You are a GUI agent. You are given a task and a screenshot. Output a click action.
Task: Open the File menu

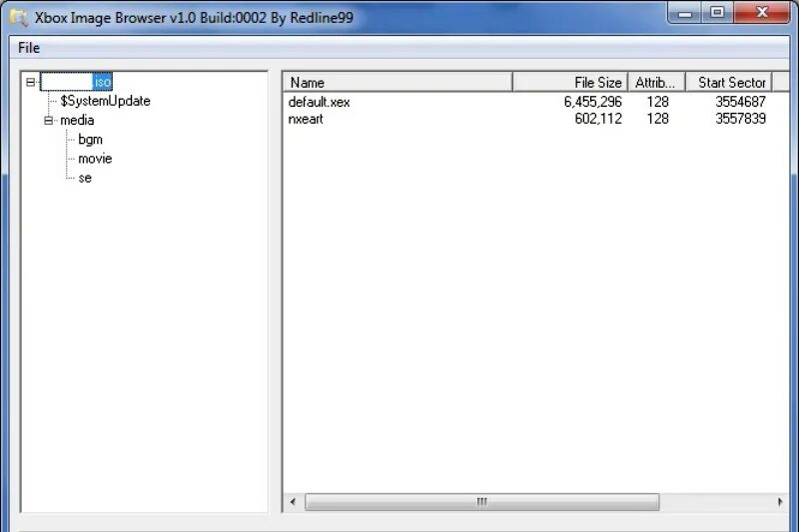tap(29, 48)
